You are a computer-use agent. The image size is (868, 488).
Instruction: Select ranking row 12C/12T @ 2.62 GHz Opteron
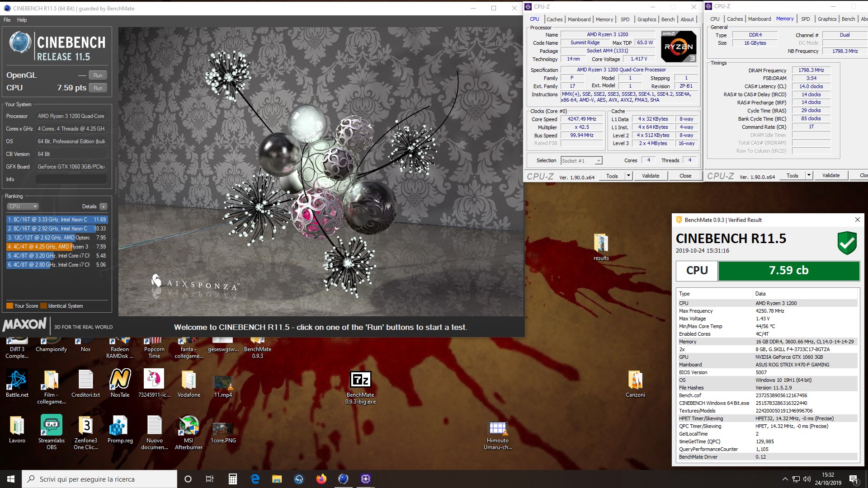[57, 238]
